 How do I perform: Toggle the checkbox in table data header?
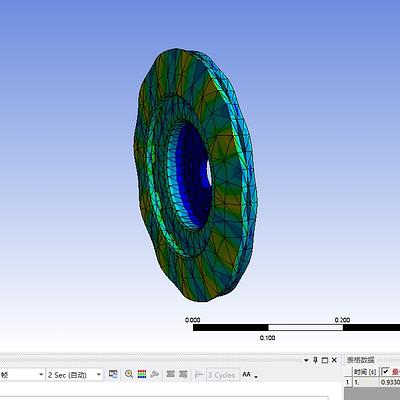(386, 371)
